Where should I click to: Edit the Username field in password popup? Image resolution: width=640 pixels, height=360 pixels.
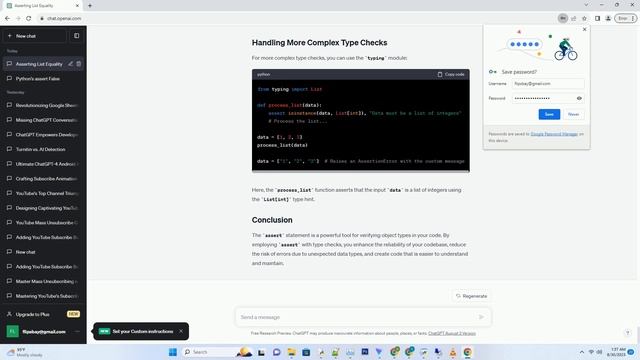coord(548,84)
